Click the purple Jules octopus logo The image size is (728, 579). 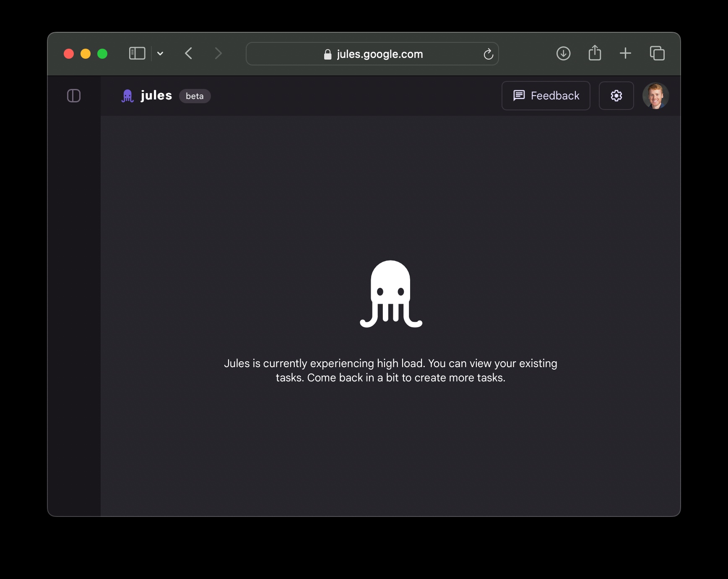[127, 96]
